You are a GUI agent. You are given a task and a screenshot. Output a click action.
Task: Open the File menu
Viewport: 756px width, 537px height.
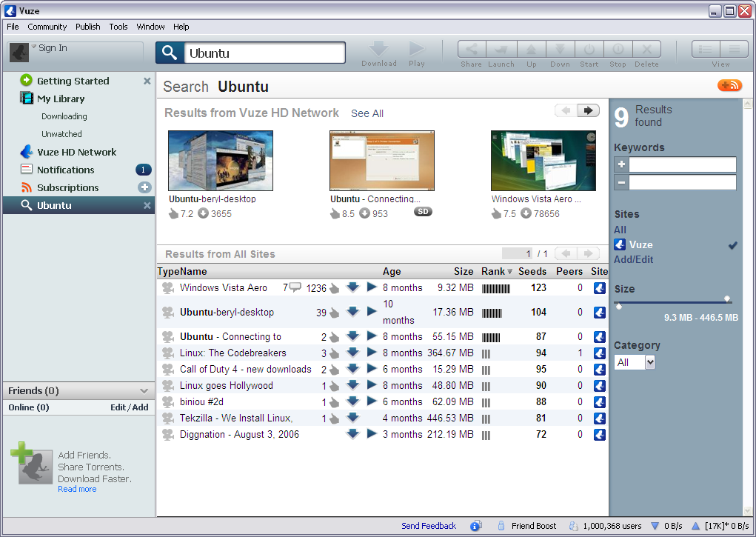[x=13, y=27]
